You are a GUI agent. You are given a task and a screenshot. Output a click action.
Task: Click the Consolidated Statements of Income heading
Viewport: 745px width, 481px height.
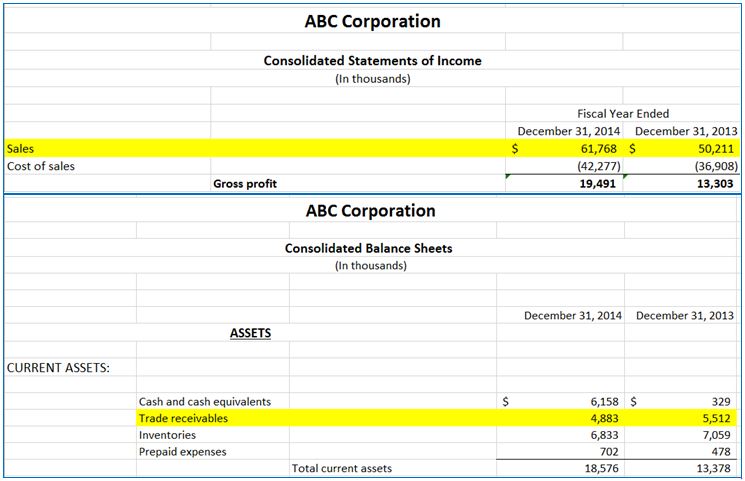pos(372,61)
